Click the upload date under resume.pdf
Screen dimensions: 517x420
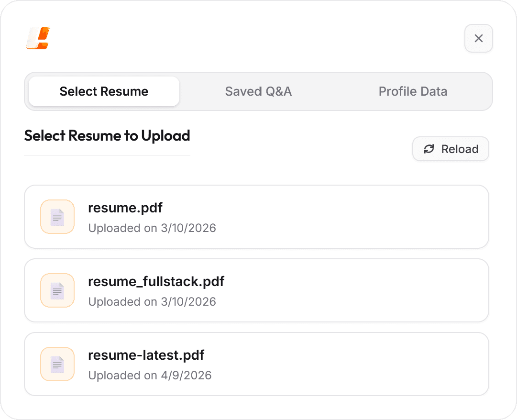click(152, 228)
